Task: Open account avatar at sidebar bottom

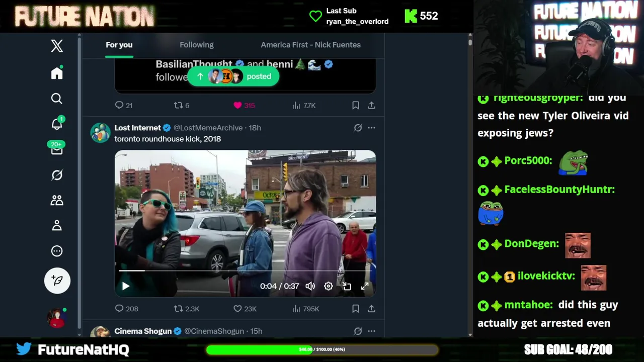Action: (57, 318)
